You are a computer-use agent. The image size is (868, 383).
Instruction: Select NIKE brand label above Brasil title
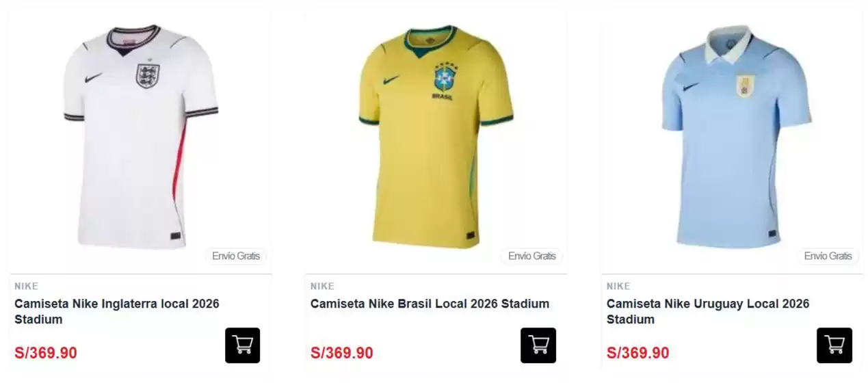click(322, 286)
